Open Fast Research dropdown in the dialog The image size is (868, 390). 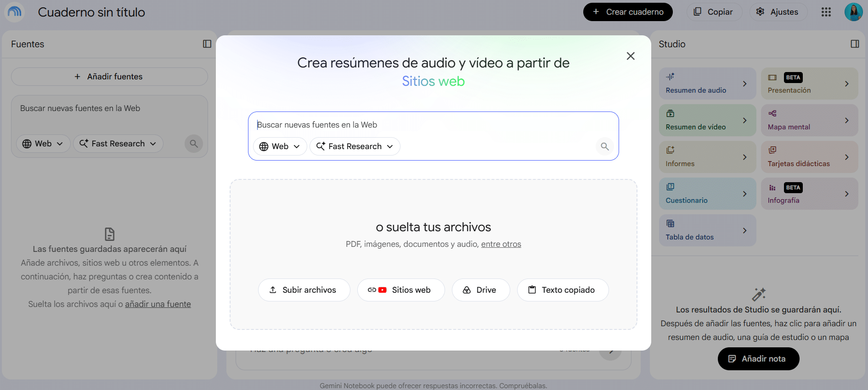click(x=355, y=146)
